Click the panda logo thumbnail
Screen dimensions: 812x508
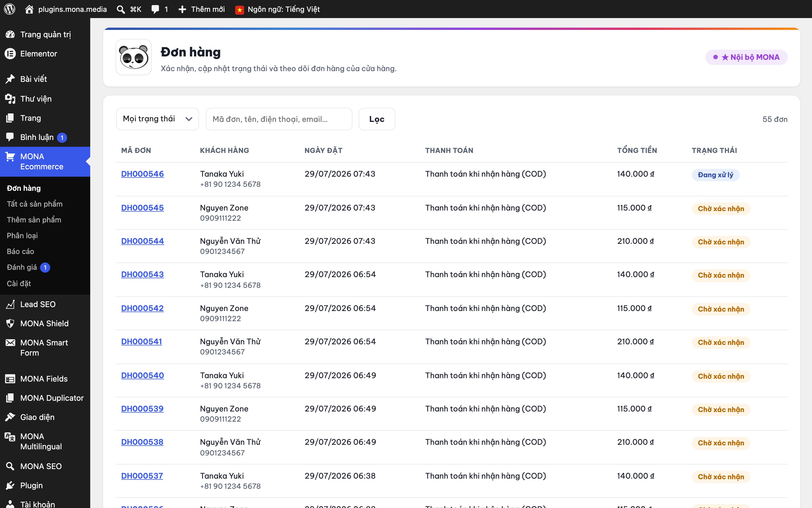coord(134,57)
